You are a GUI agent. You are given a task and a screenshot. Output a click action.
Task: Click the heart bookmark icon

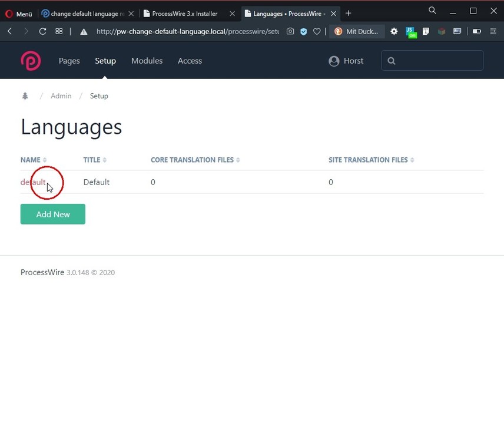click(317, 31)
